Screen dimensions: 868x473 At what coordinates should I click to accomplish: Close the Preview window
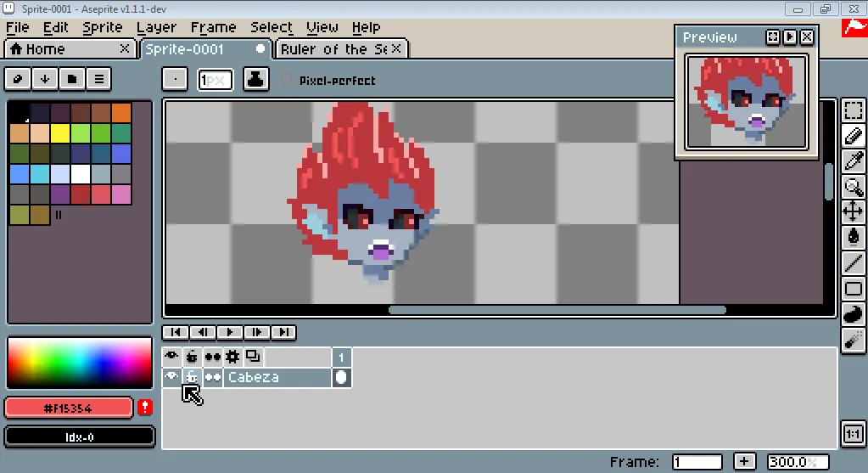(x=807, y=37)
